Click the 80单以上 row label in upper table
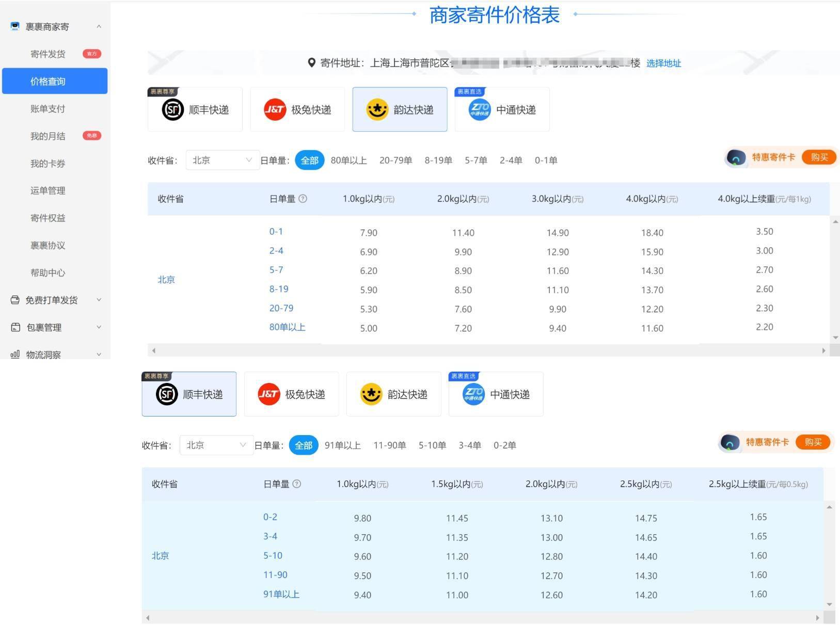The width and height of the screenshot is (840, 625). point(287,327)
